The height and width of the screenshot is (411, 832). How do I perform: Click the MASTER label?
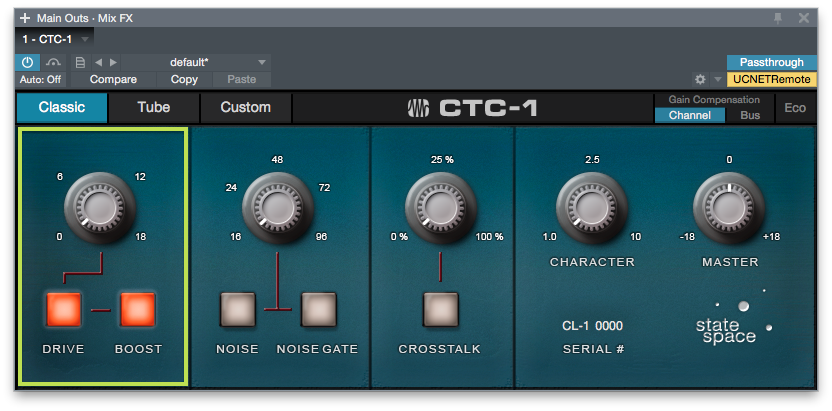(730, 262)
